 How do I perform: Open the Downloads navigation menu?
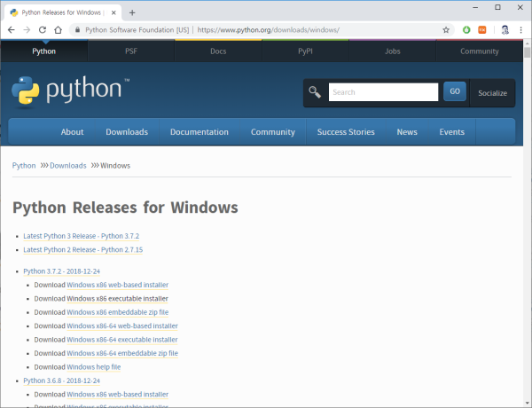(127, 132)
